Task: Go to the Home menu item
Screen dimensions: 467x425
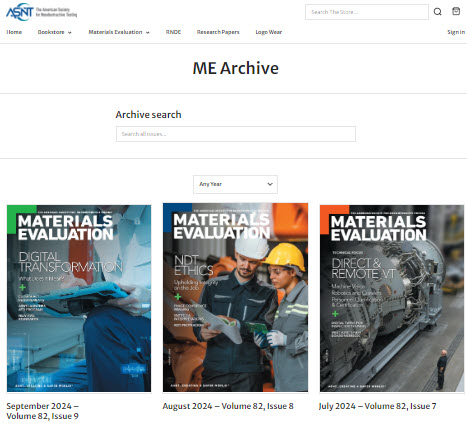Action: point(14,32)
